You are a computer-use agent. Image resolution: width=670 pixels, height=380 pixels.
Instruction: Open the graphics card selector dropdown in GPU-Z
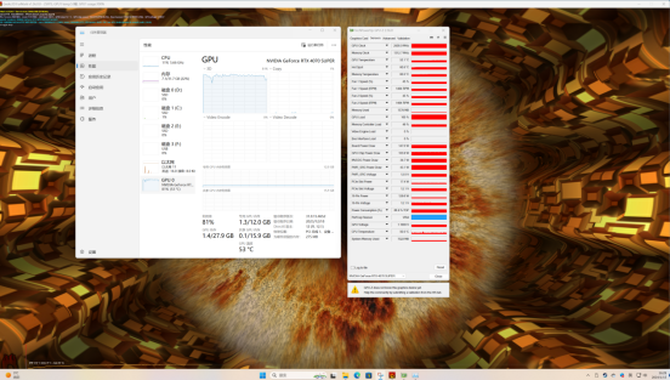[377, 276]
